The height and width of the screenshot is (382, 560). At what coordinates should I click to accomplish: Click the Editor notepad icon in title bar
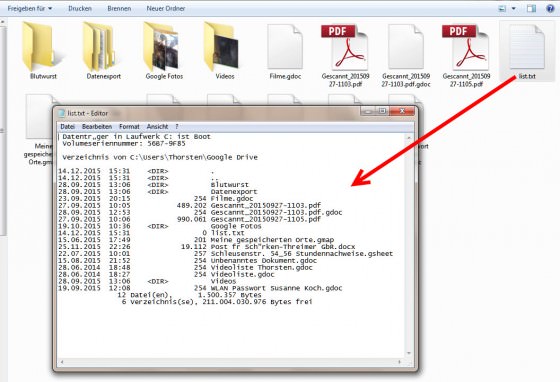[62, 113]
